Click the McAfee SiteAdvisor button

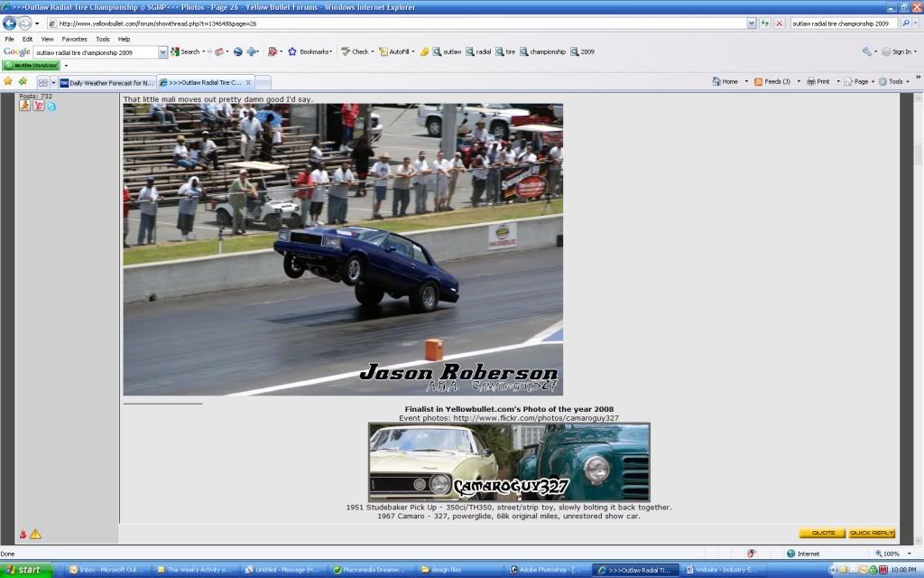click(31, 65)
